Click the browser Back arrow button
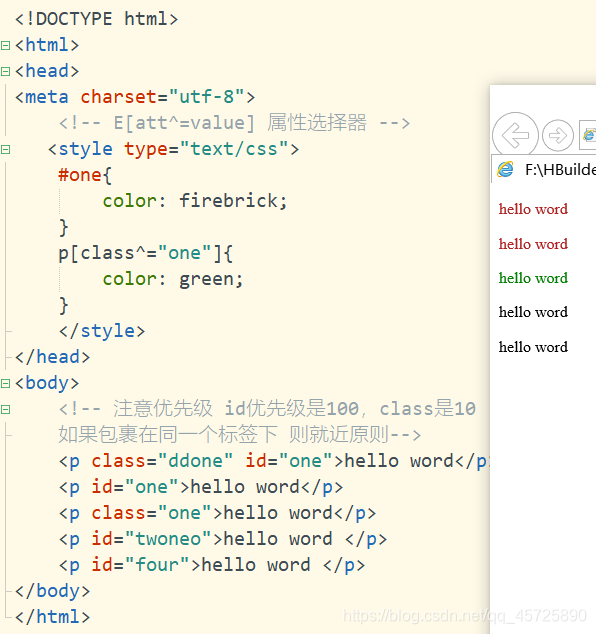The image size is (596, 634). (515, 135)
